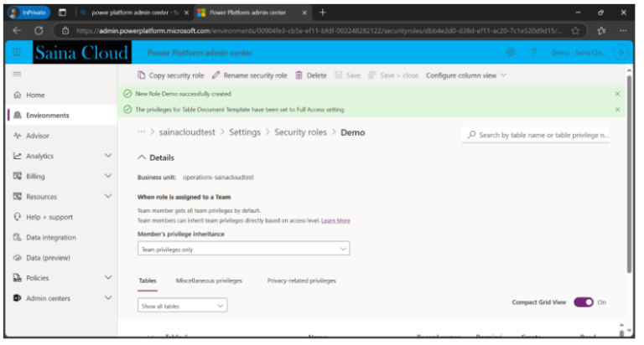Open the settings gear icon
This screenshot has width=644, height=345.
[x=511, y=53]
